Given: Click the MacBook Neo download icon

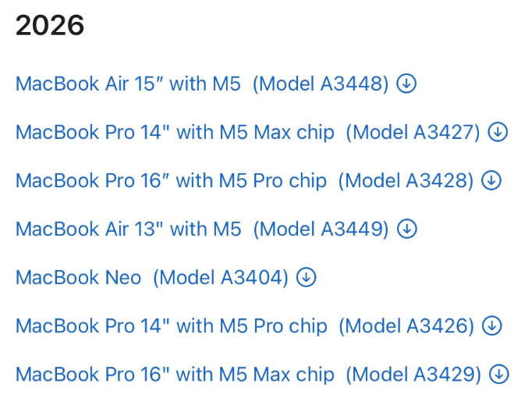Looking at the screenshot, I should pyautogui.click(x=307, y=277).
